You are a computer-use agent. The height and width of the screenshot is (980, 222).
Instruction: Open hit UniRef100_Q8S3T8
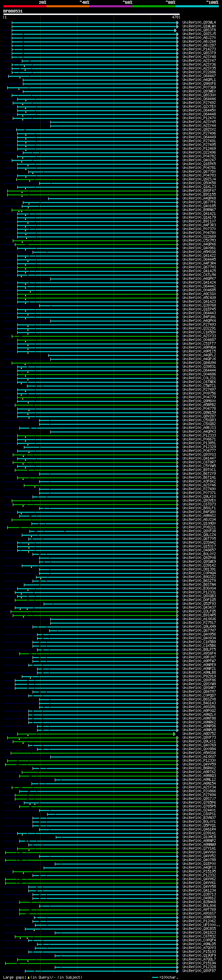199,30
